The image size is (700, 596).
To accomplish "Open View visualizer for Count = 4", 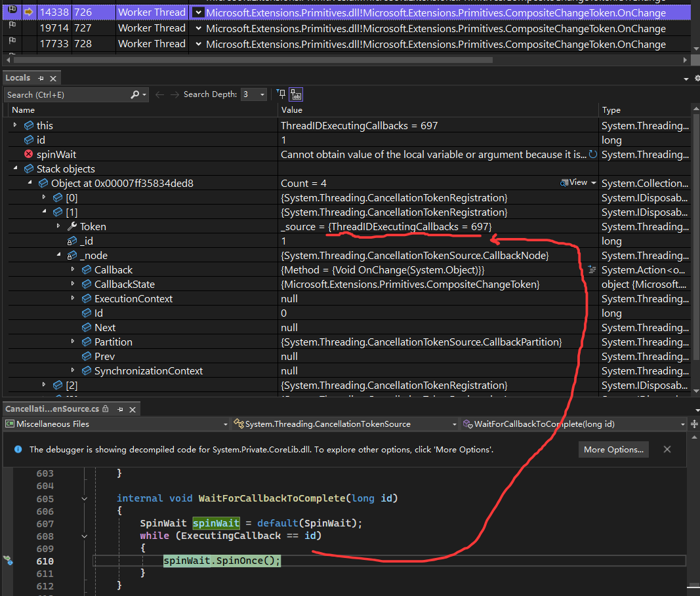I will [x=578, y=183].
